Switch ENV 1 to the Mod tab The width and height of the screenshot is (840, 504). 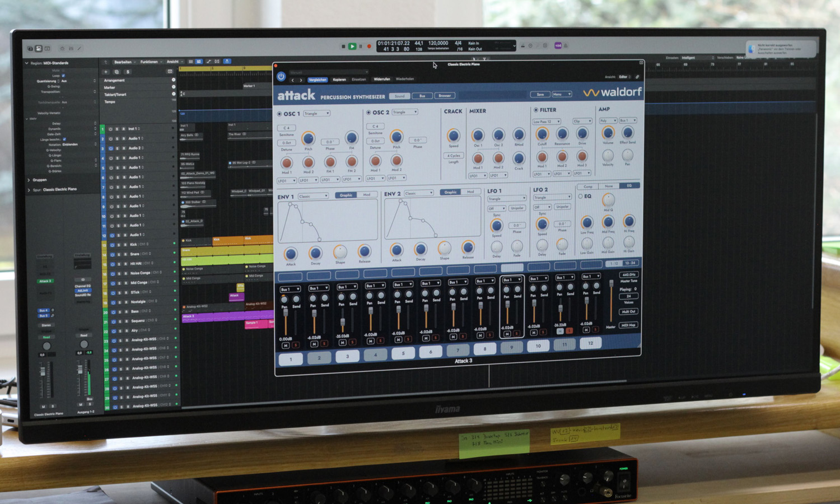(x=367, y=195)
